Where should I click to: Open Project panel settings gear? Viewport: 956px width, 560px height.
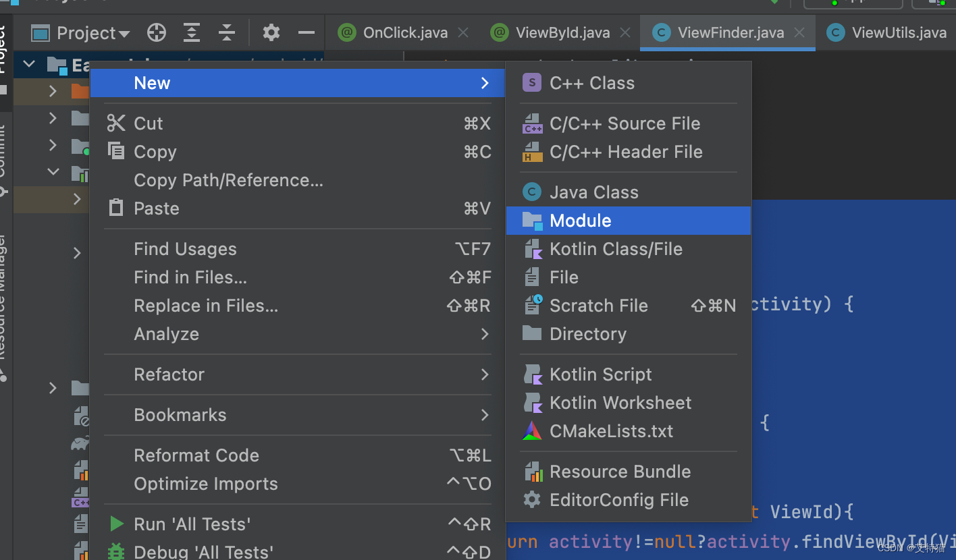271,32
